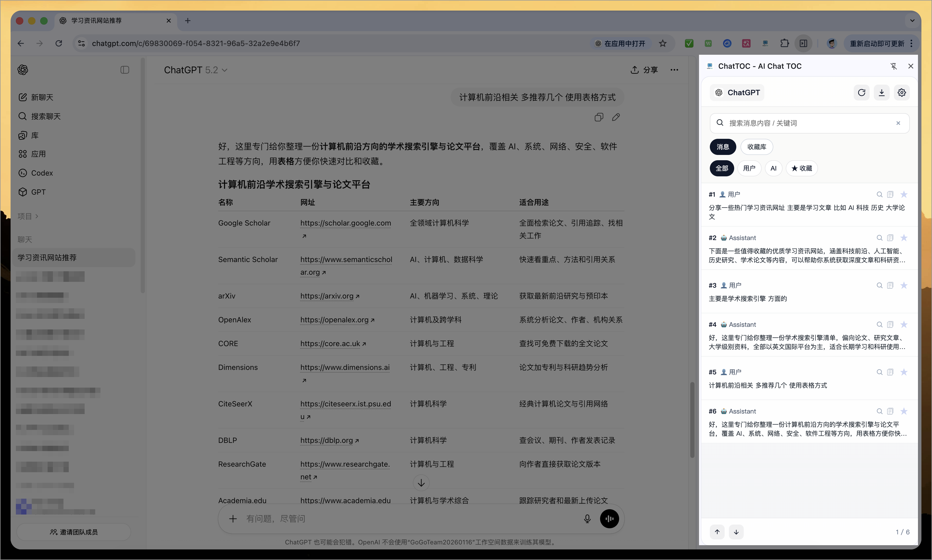
Task: Open ChatTOC settings gear icon
Action: point(901,93)
